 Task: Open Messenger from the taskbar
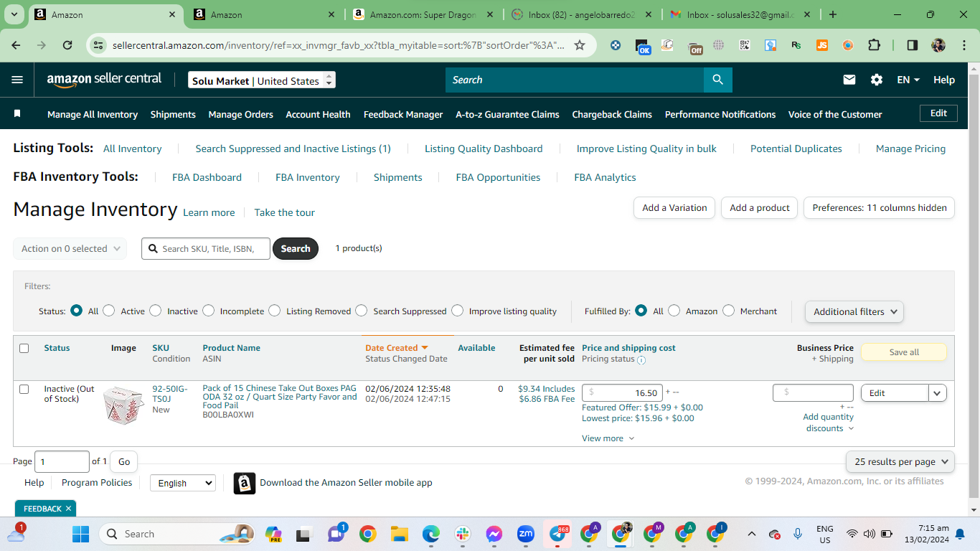494,534
